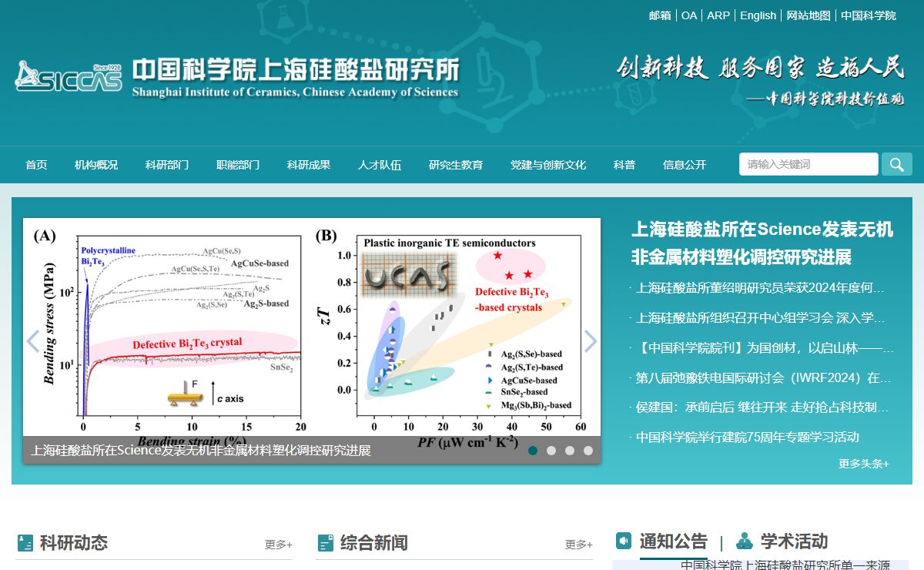Click the 通知公告 speaker icon
Screen dimensions: 924x570
click(x=624, y=541)
